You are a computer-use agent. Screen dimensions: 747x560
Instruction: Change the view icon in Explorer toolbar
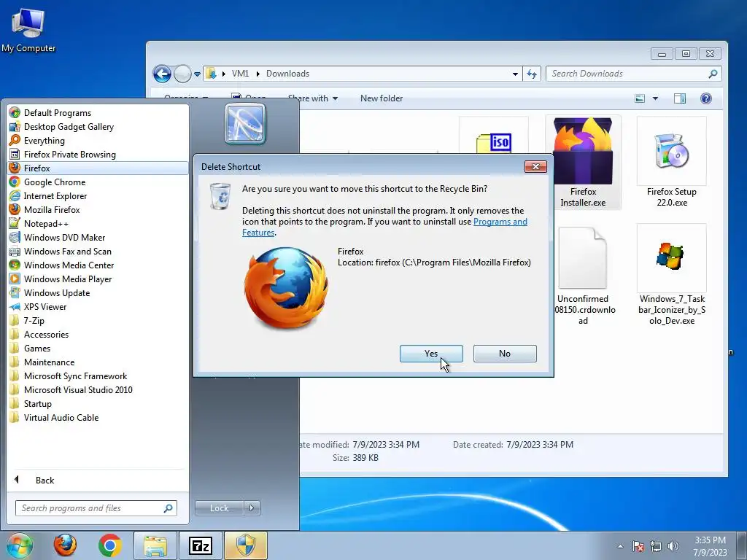tap(640, 98)
